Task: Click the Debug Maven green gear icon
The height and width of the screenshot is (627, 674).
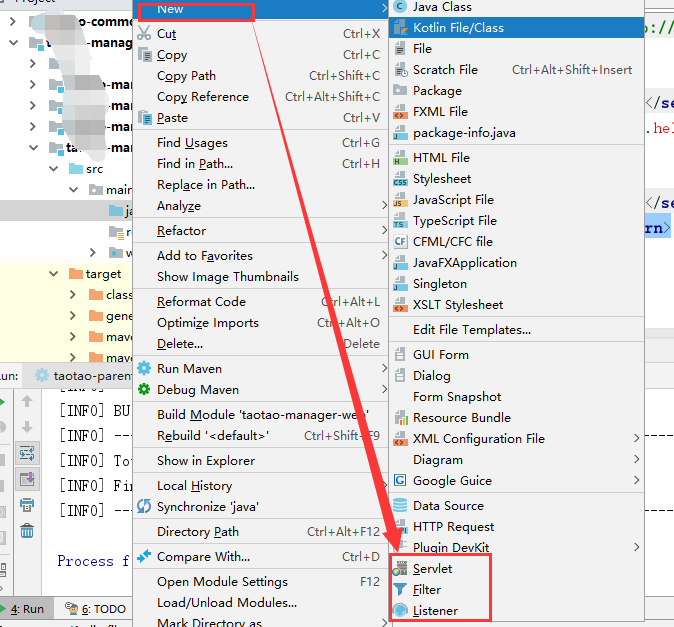Action: (144, 389)
